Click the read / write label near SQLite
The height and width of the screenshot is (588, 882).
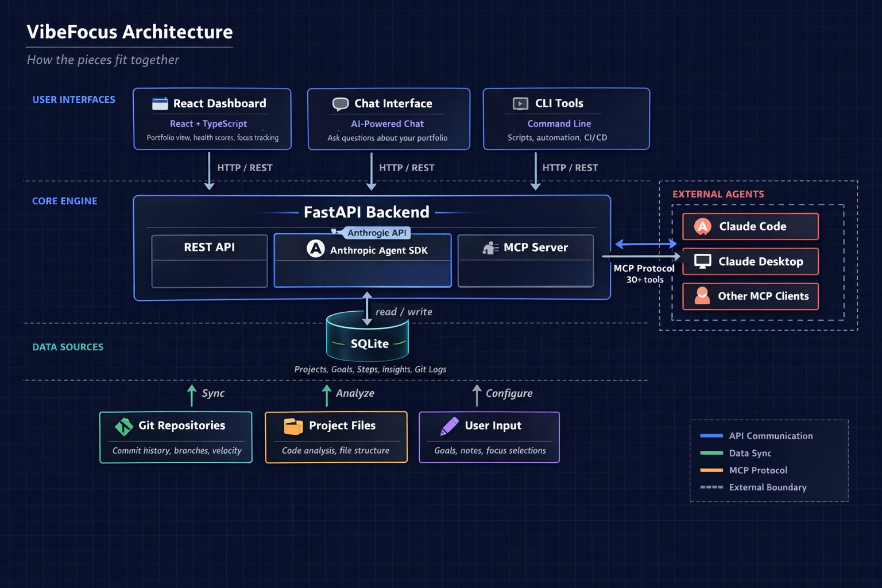404,311
